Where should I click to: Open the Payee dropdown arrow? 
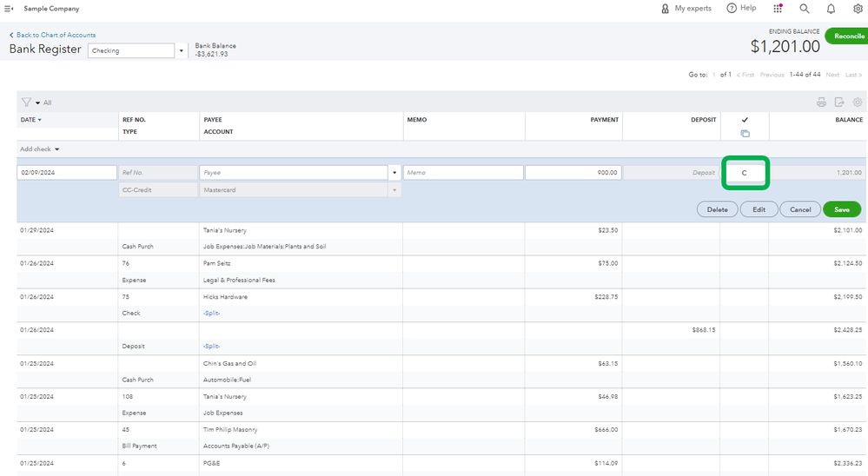click(x=395, y=173)
